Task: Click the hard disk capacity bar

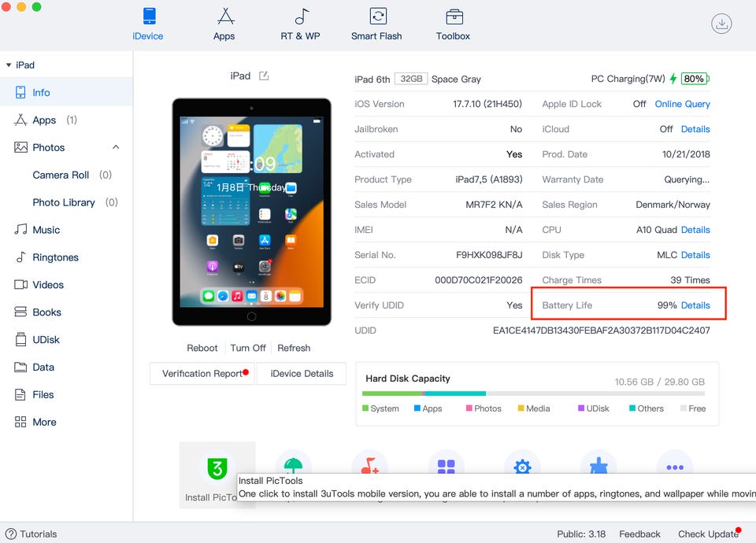Action: click(533, 393)
